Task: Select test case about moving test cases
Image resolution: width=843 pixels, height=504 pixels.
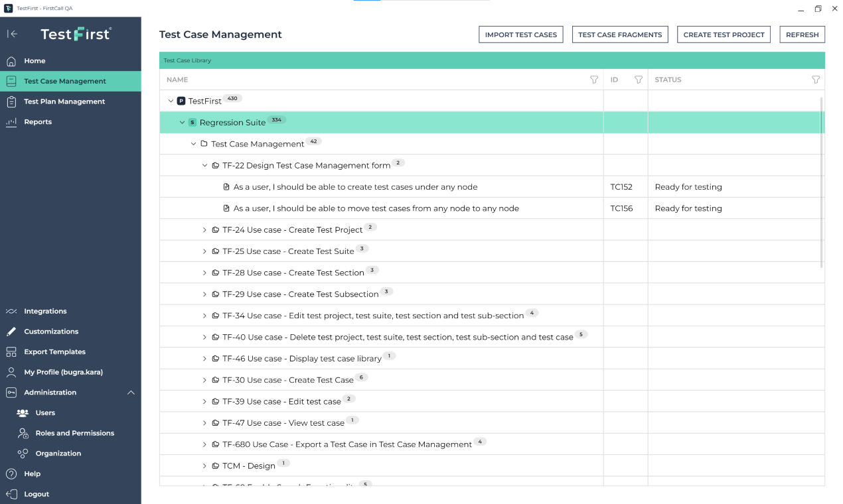Action: click(x=376, y=208)
